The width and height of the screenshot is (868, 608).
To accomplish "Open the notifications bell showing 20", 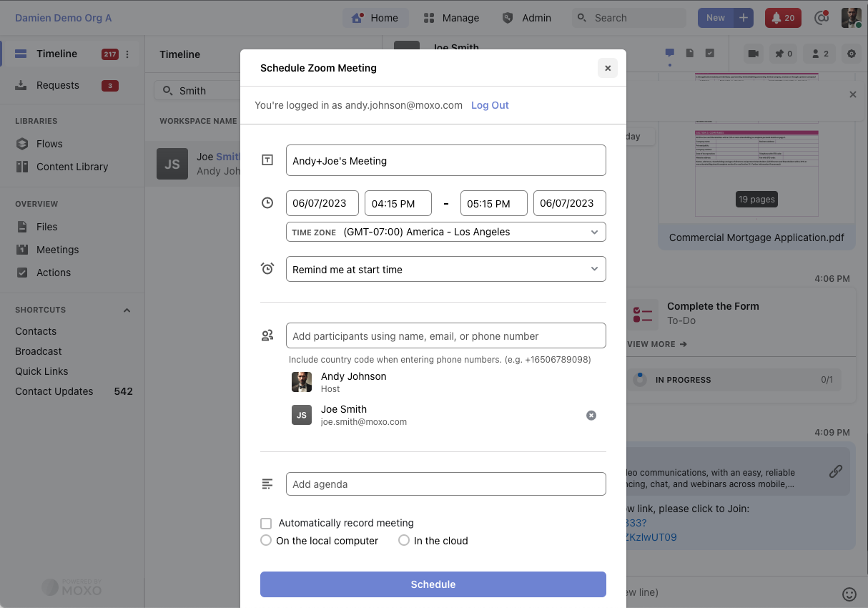I will pyautogui.click(x=783, y=18).
